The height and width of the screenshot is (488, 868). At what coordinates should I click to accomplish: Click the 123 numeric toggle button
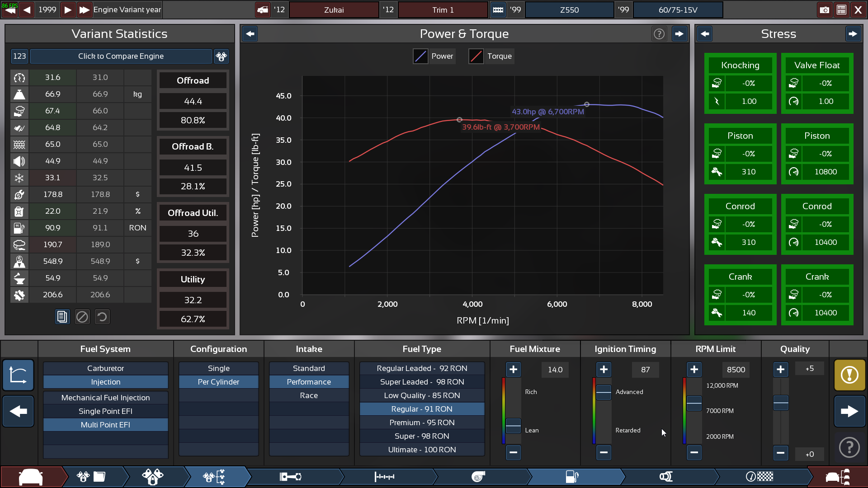(x=19, y=56)
